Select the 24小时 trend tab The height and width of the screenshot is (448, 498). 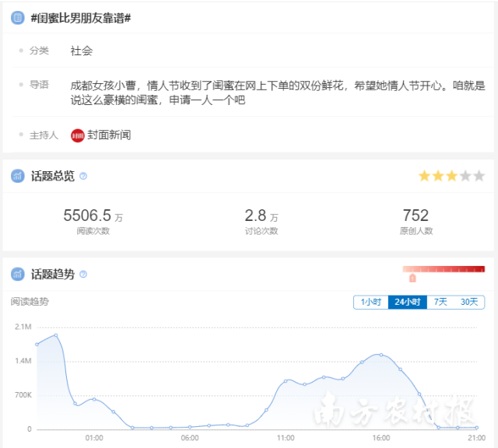point(408,302)
